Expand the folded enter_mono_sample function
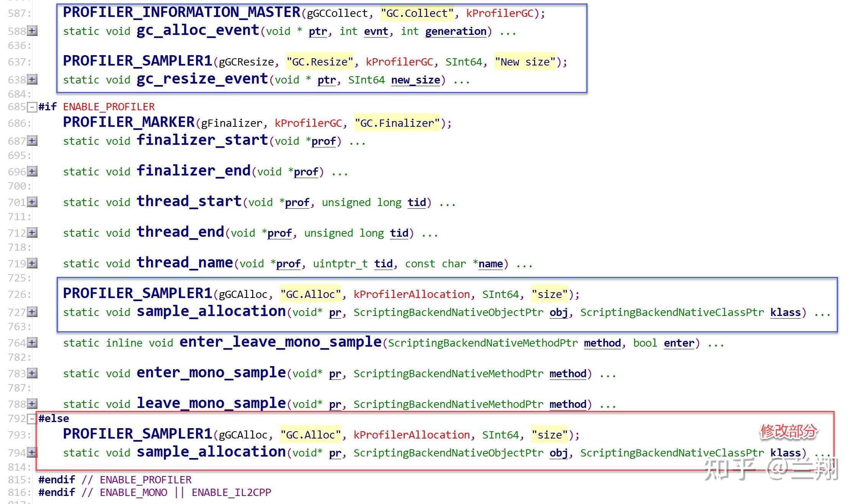 pos(33,373)
